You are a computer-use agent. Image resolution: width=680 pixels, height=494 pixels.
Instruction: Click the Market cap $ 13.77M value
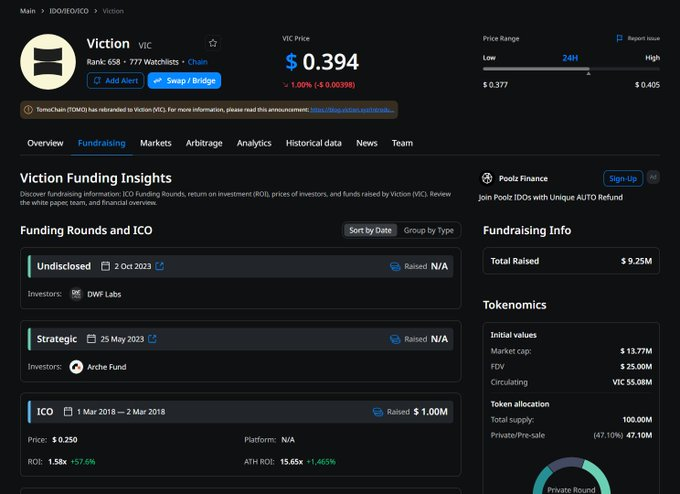(x=636, y=351)
